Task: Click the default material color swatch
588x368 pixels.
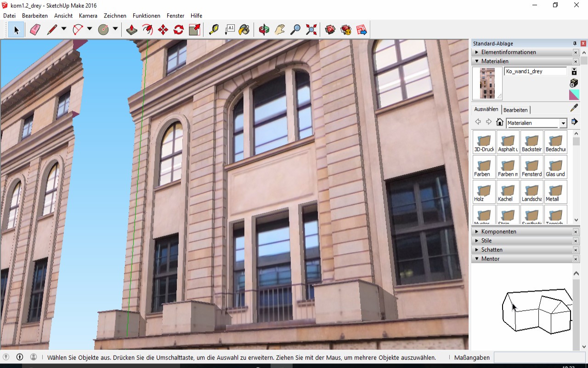Action: [x=574, y=95]
